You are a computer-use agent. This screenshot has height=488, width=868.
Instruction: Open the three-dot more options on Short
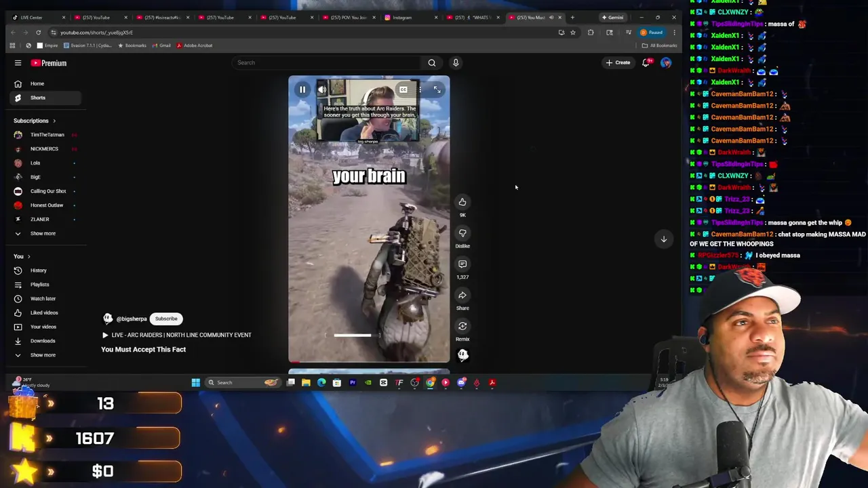click(x=420, y=89)
